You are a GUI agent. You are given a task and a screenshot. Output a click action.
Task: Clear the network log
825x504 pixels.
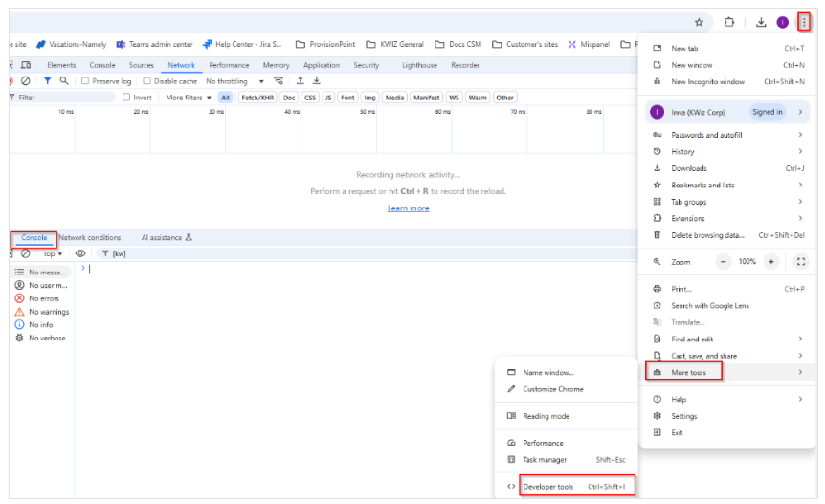[25, 81]
